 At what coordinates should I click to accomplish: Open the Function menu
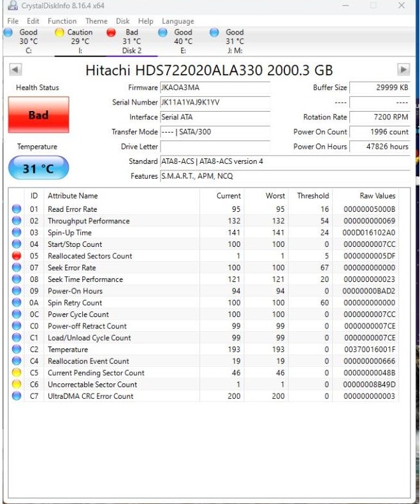[x=62, y=21]
